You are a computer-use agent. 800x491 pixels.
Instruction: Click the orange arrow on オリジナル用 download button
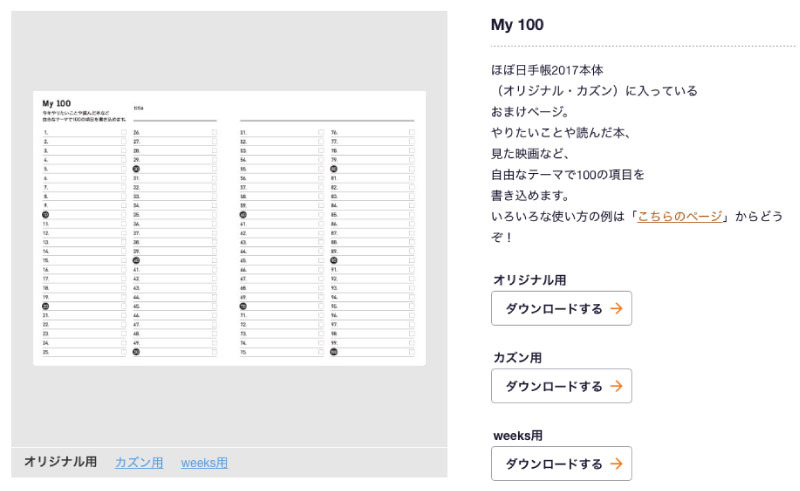[616, 309]
